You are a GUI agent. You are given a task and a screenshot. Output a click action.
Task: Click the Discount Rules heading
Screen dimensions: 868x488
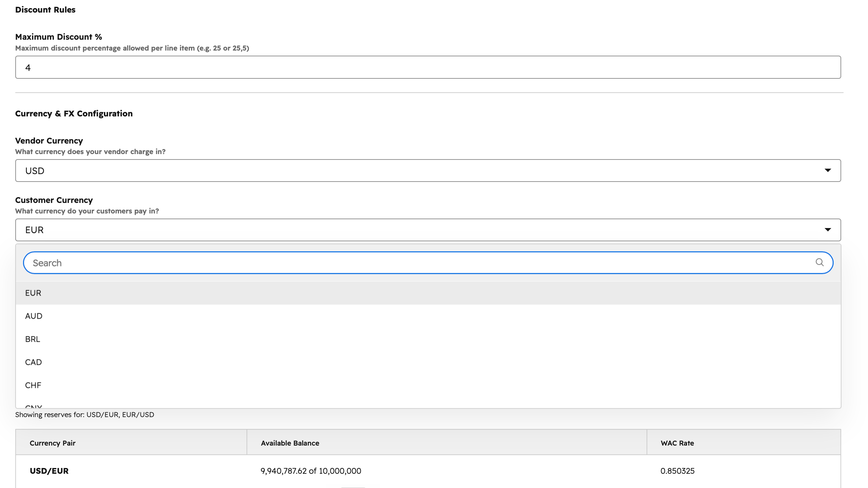pyautogui.click(x=45, y=10)
